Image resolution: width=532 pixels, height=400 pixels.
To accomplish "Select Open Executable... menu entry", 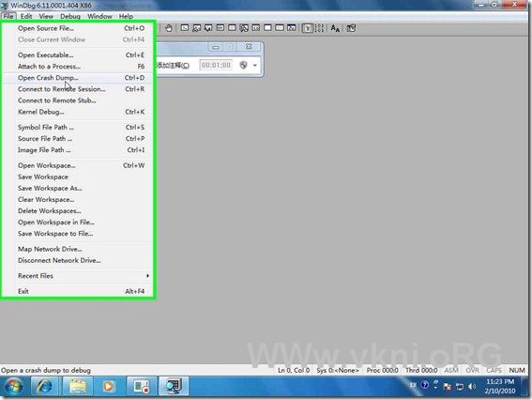I will pos(78,55).
